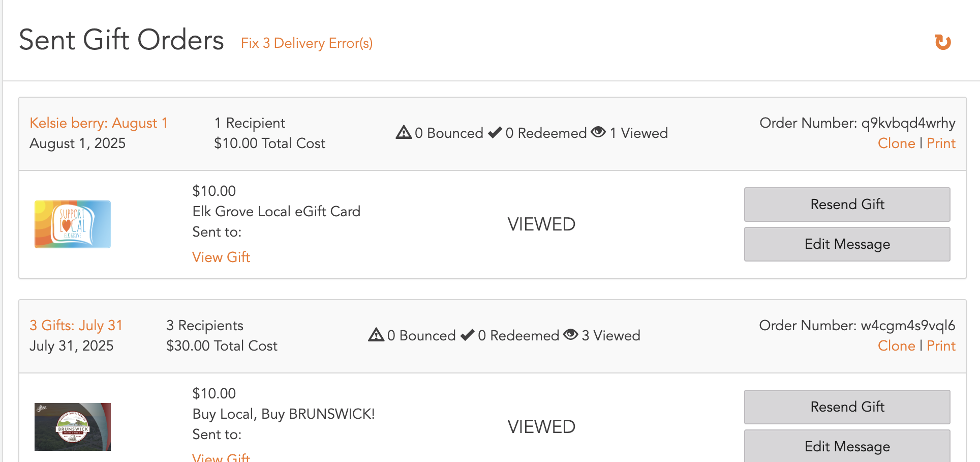This screenshot has height=462, width=980.
Task: Click the redeemed checkmark icon in Kelsie berry order
Action: pyautogui.click(x=495, y=132)
